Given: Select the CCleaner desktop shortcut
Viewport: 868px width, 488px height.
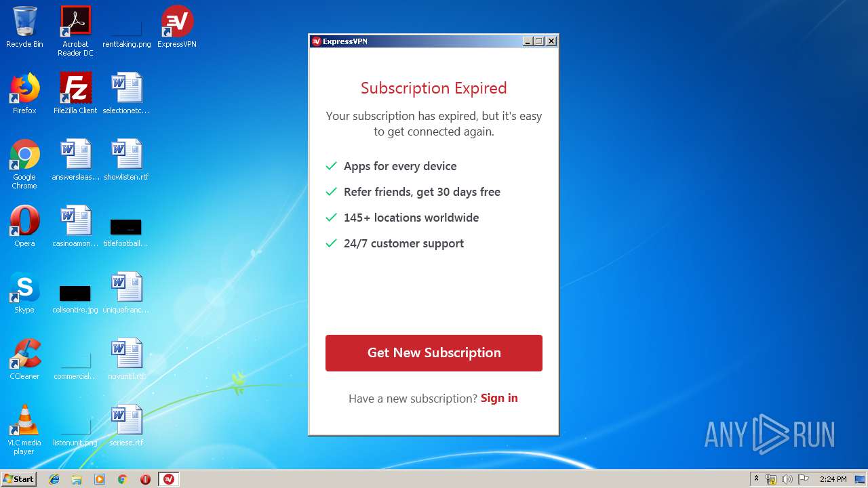Looking at the screenshot, I should [24, 359].
